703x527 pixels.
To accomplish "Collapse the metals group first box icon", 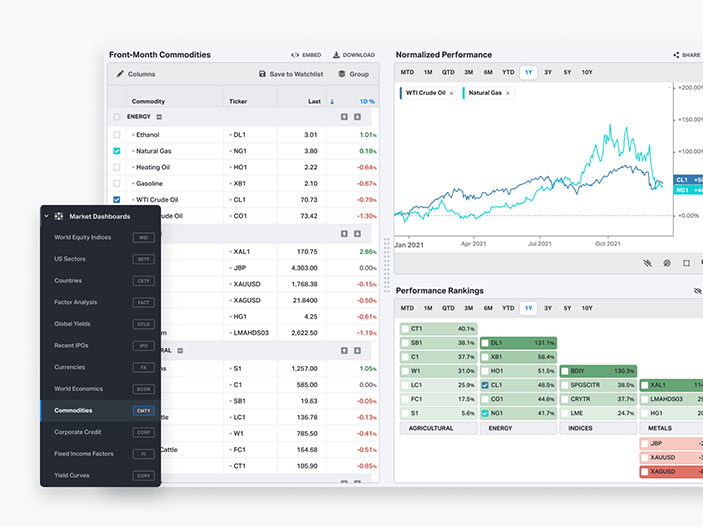I will coord(344,234).
